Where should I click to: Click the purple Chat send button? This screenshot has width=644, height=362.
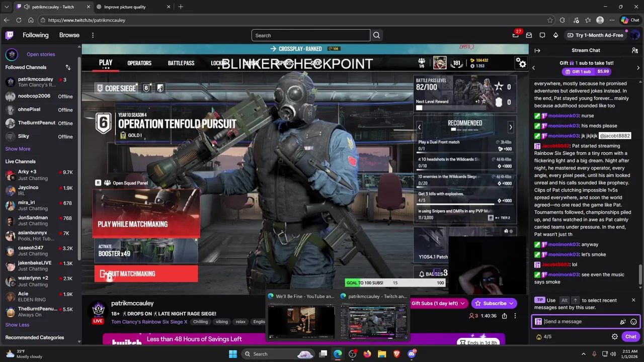[631, 337]
